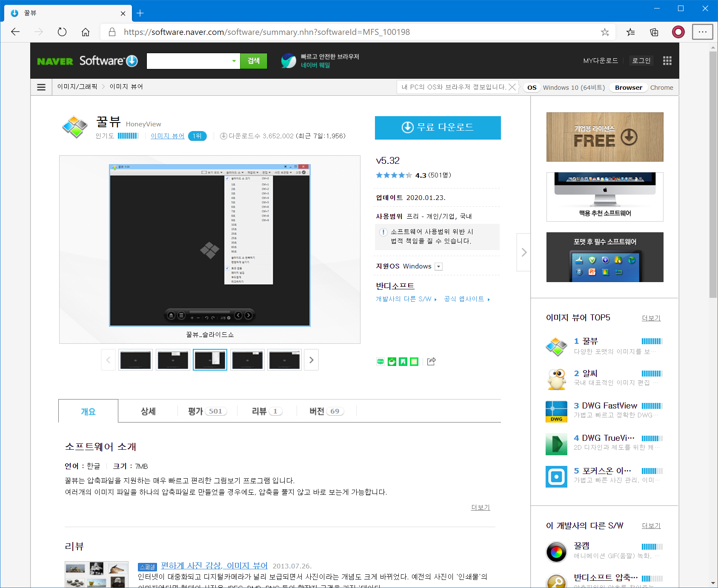Click the HoneyView app icon in the header
This screenshot has width=718, height=588.
[x=75, y=127]
